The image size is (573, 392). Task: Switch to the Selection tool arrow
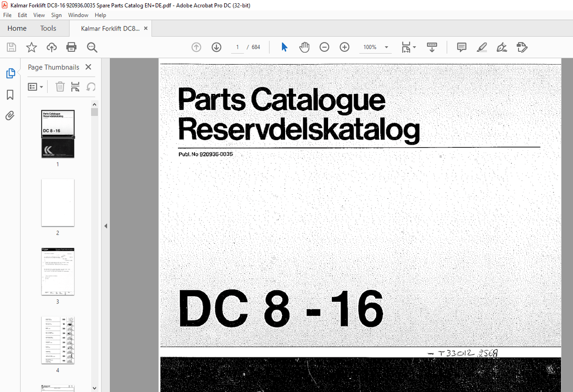tap(284, 47)
